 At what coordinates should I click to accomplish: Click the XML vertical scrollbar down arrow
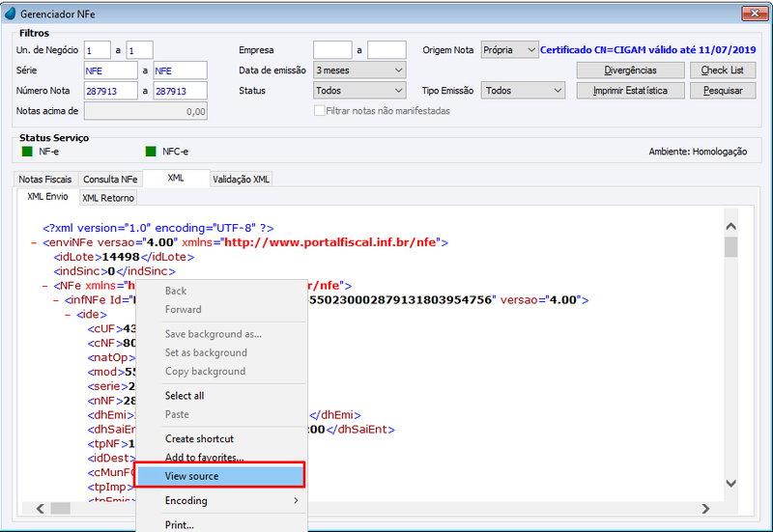coord(731,484)
